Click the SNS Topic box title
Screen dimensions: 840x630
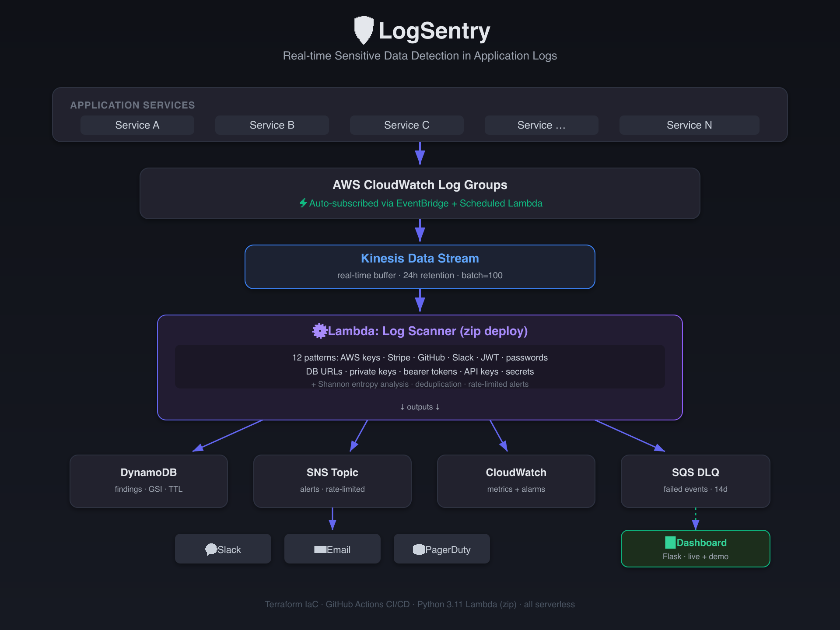click(332, 472)
